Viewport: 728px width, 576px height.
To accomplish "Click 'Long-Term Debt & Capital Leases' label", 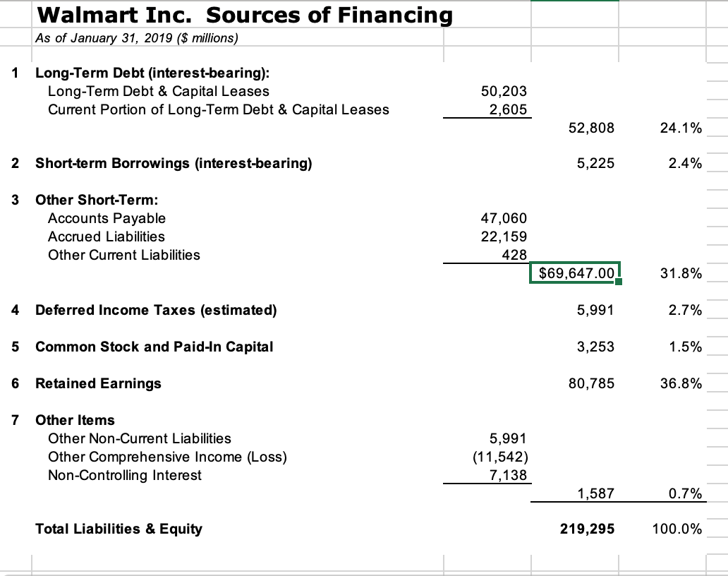I will point(158,91).
